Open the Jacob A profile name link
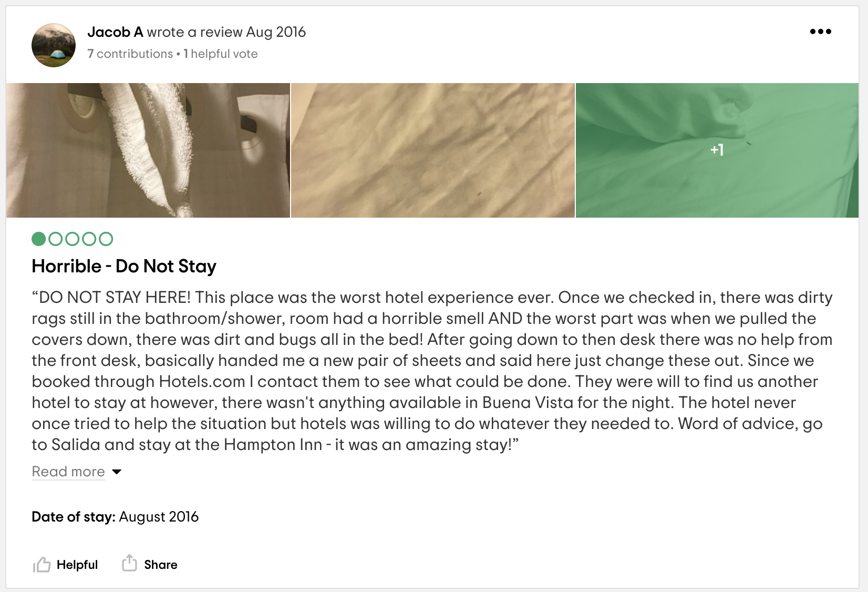This screenshot has width=868, height=592. [x=115, y=32]
